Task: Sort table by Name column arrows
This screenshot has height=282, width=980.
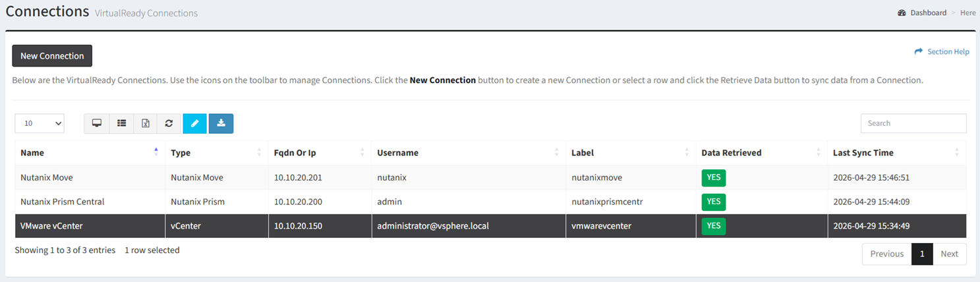Action: point(156,152)
